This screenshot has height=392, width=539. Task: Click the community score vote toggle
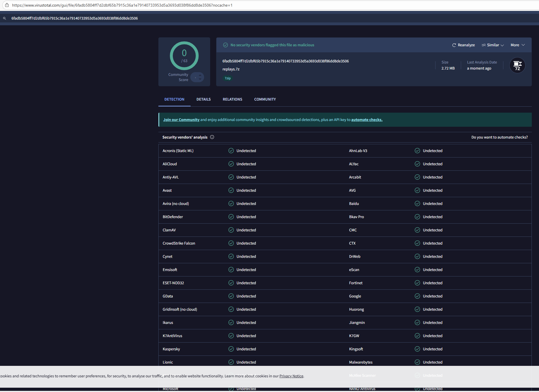coord(197,77)
